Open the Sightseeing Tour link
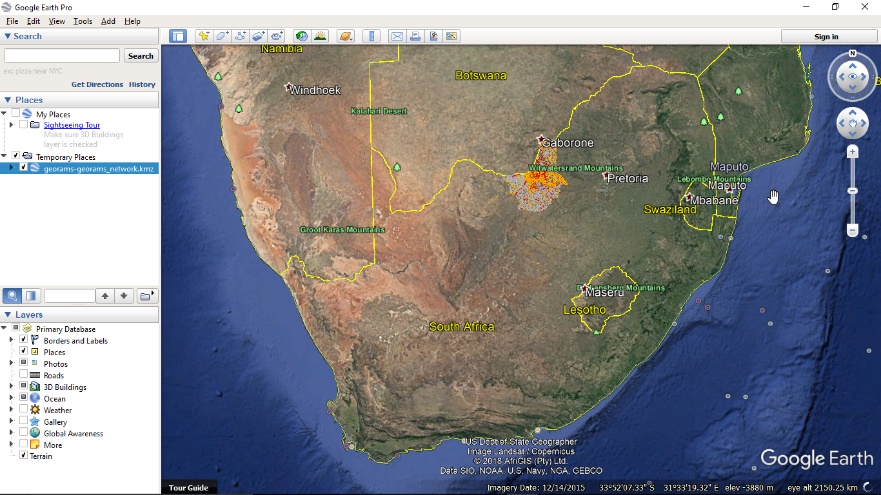 click(72, 125)
